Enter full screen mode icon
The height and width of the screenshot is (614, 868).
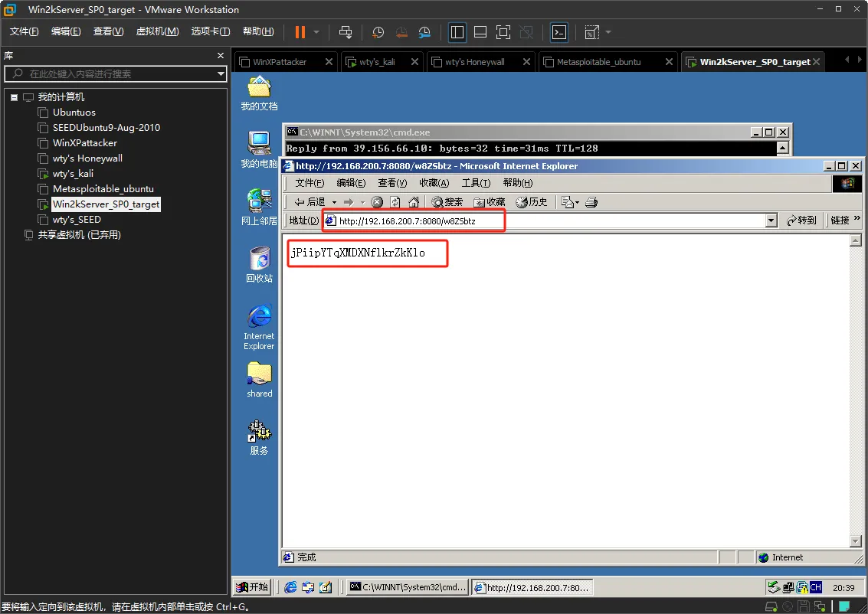[x=503, y=32]
